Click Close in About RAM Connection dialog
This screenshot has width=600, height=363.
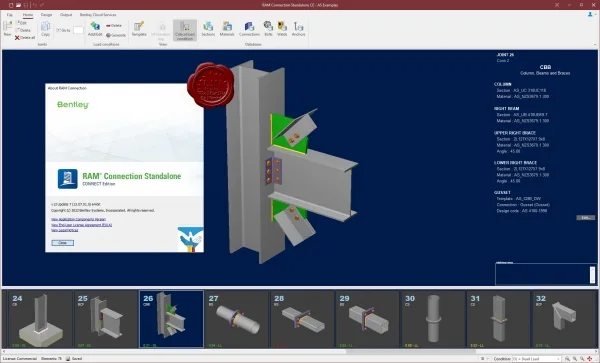[63, 243]
